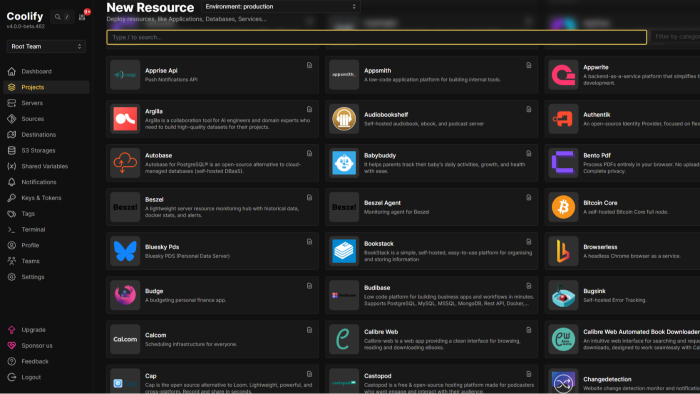Open docs icon on Bookstack card
700x394 pixels.
529,242
